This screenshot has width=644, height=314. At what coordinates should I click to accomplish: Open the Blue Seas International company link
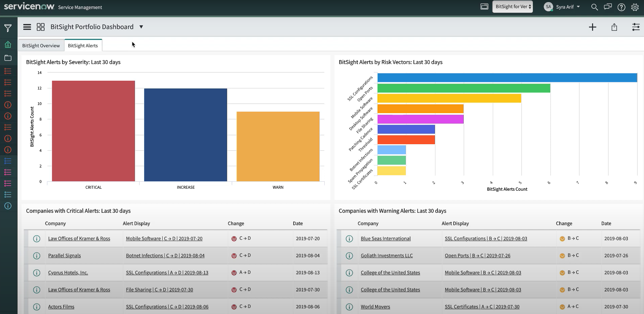(x=385, y=238)
